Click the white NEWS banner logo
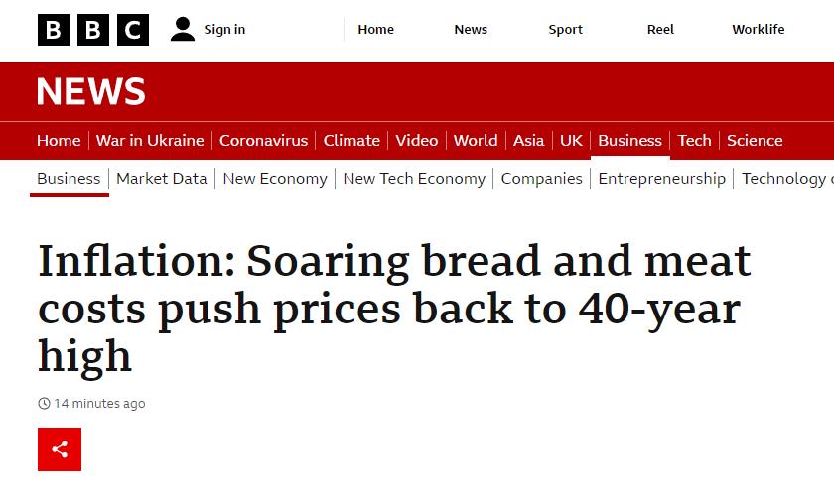Viewport: 834px width, 504px height. pos(91,91)
